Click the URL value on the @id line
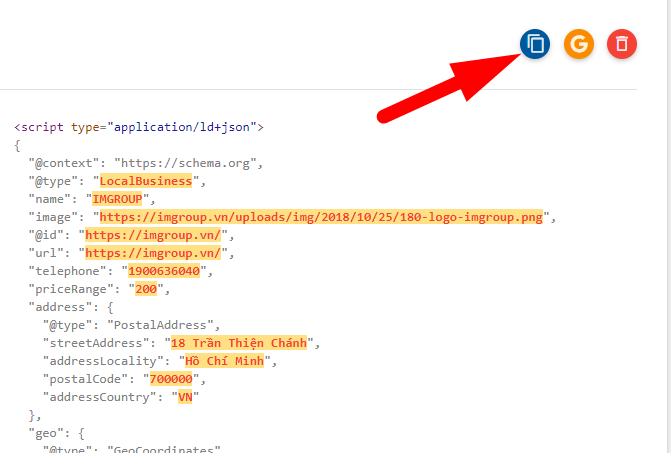Screen dimensions: 671x453 click(155, 235)
